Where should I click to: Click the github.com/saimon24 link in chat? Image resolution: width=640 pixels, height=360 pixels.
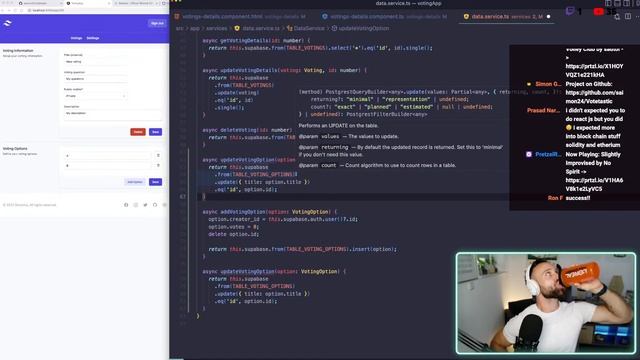coord(594,97)
